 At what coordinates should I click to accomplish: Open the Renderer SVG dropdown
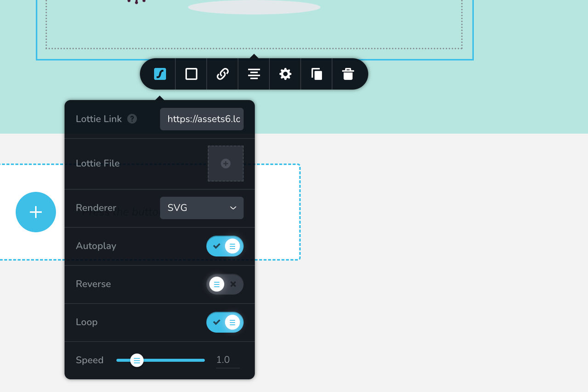202,208
